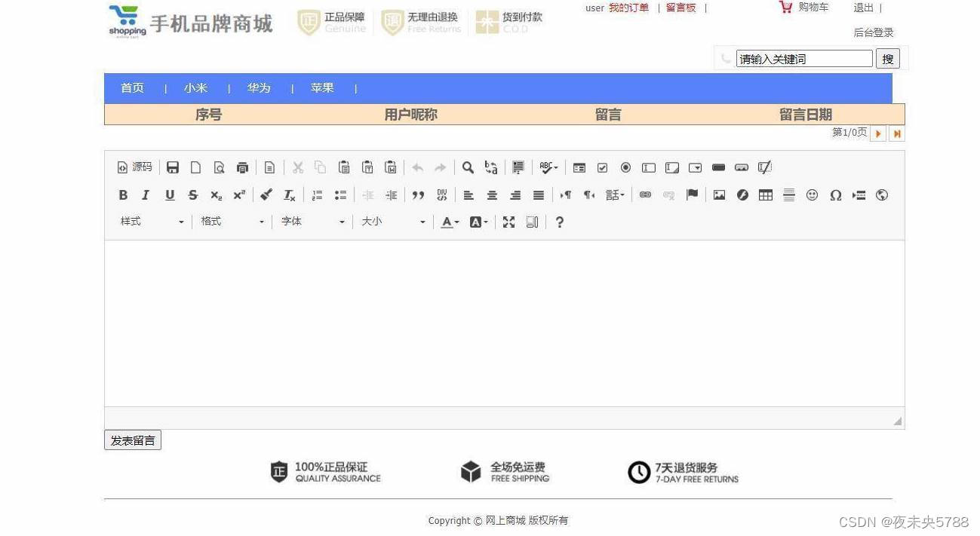980x536 pixels.
Task: Click the Save icon in editor toolbar
Action: tap(173, 167)
